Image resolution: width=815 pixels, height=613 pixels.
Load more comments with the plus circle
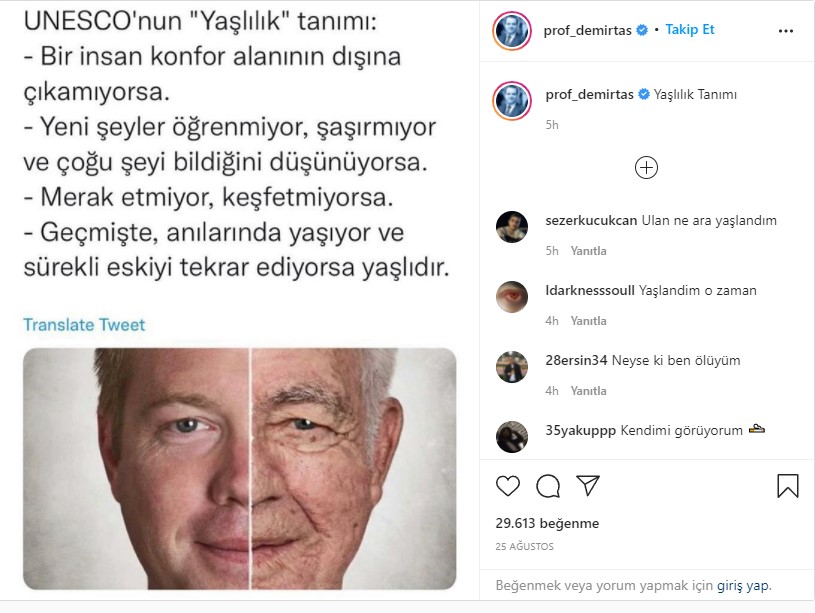[646, 167]
